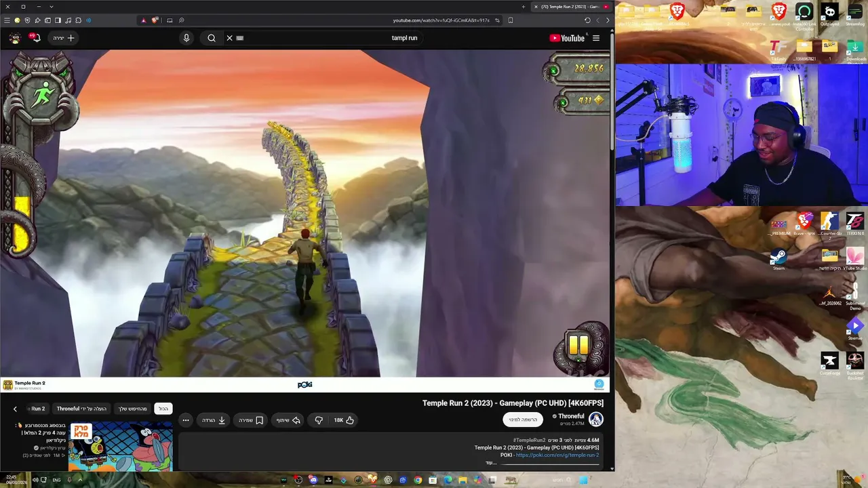Open the Downloads shortcut folder on desktop
Screen dimensions: 868x488
click(x=855, y=49)
